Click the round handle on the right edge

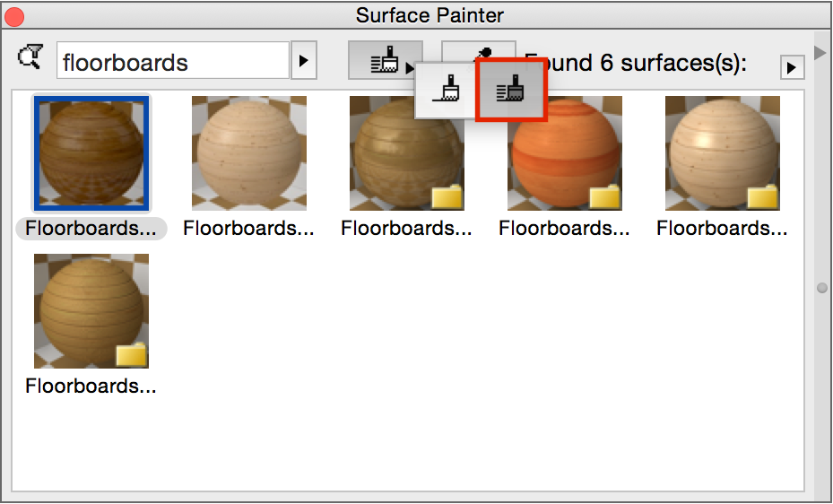(x=820, y=288)
